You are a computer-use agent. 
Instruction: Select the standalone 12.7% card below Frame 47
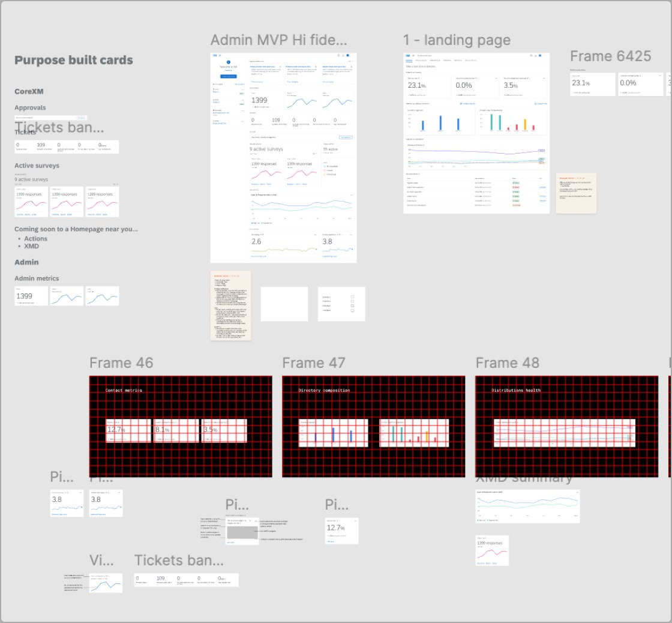point(341,531)
